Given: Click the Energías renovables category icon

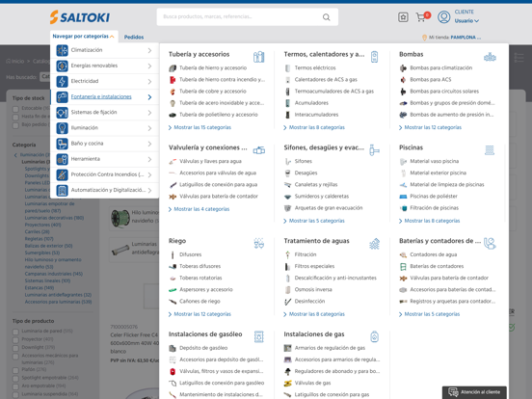Looking at the screenshot, I should tap(62, 66).
